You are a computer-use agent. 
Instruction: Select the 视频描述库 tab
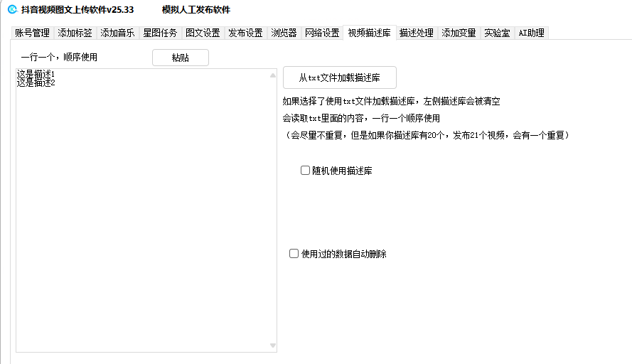[369, 33]
